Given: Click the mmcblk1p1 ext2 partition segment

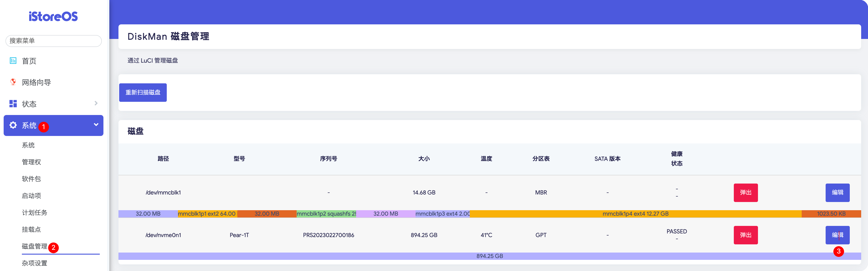Looking at the screenshot, I should click(x=208, y=214).
